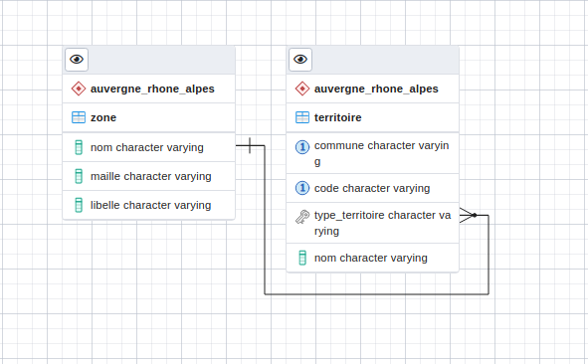
Task: Click column icon next to zone nom
Action: click(x=79, y=147)
